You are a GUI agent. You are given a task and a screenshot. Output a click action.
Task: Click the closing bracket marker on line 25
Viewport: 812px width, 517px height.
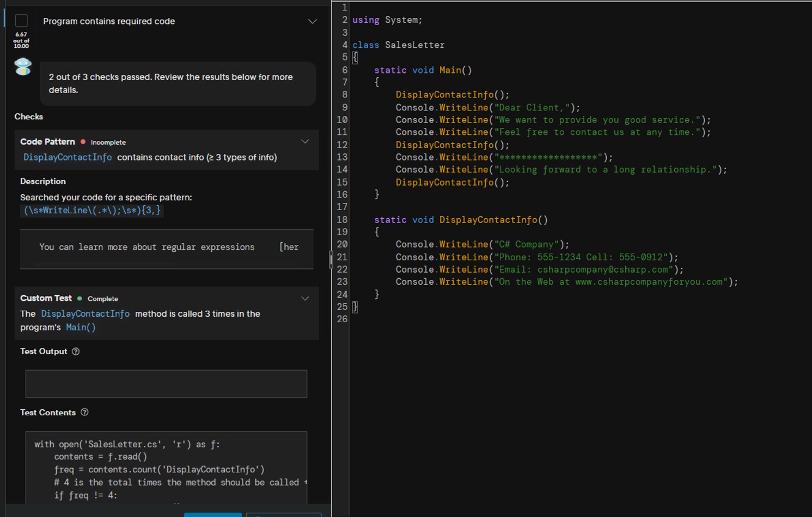point(355,307)
